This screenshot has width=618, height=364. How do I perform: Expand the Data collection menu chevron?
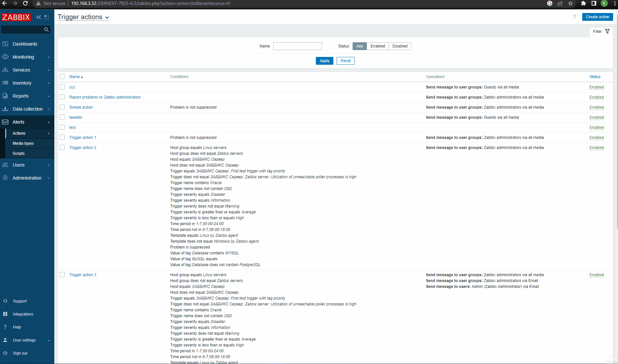point(49,109)
